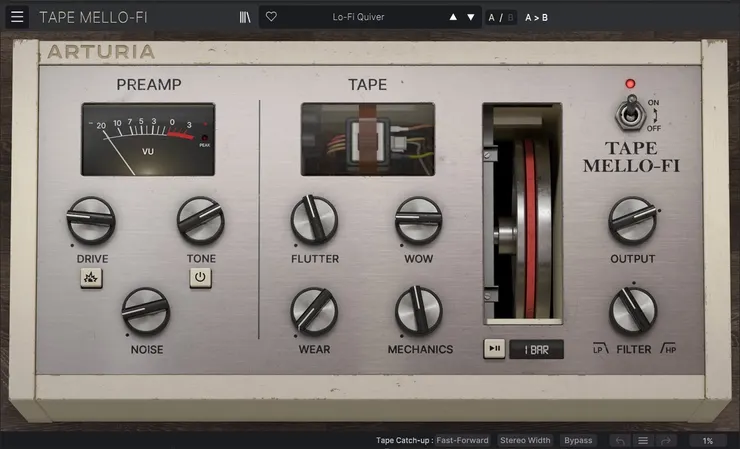Open the preset library browser
The image size is (740, 449).
click(245, 17)
